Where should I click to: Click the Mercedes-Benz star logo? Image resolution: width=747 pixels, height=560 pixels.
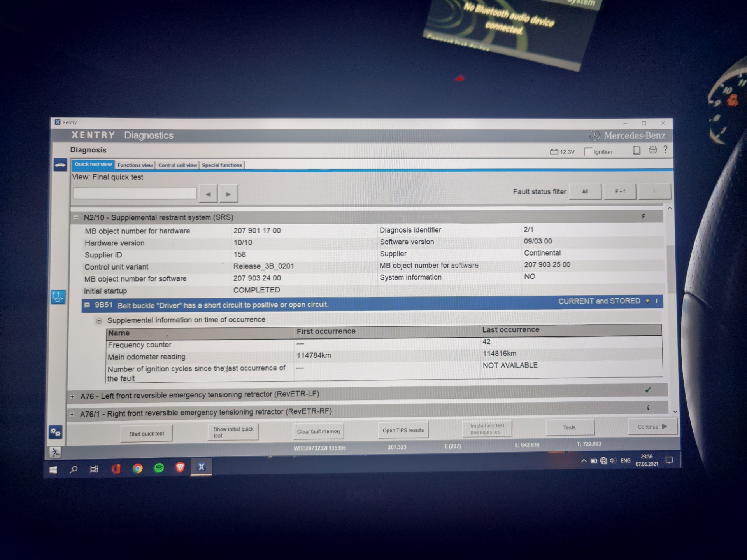[x=594, y=136]
